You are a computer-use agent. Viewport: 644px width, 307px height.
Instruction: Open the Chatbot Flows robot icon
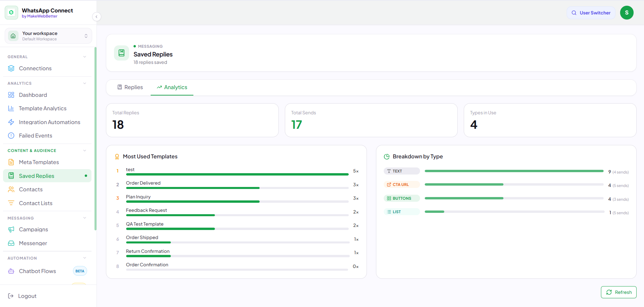point(11,271)
